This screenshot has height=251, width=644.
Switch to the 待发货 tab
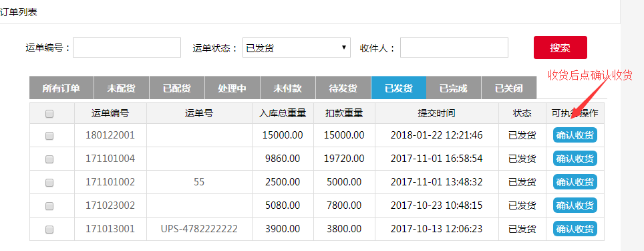tap(343, 88)
